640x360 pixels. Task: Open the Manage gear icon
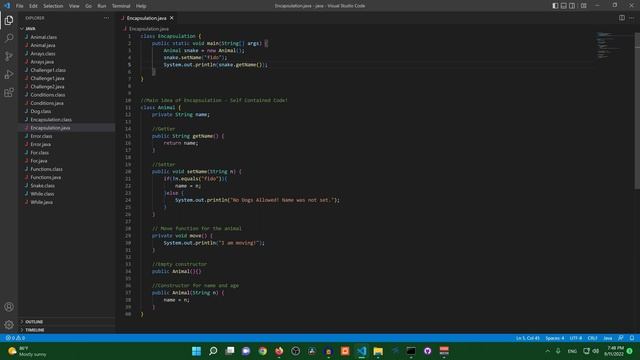click(x=9, y=325)
